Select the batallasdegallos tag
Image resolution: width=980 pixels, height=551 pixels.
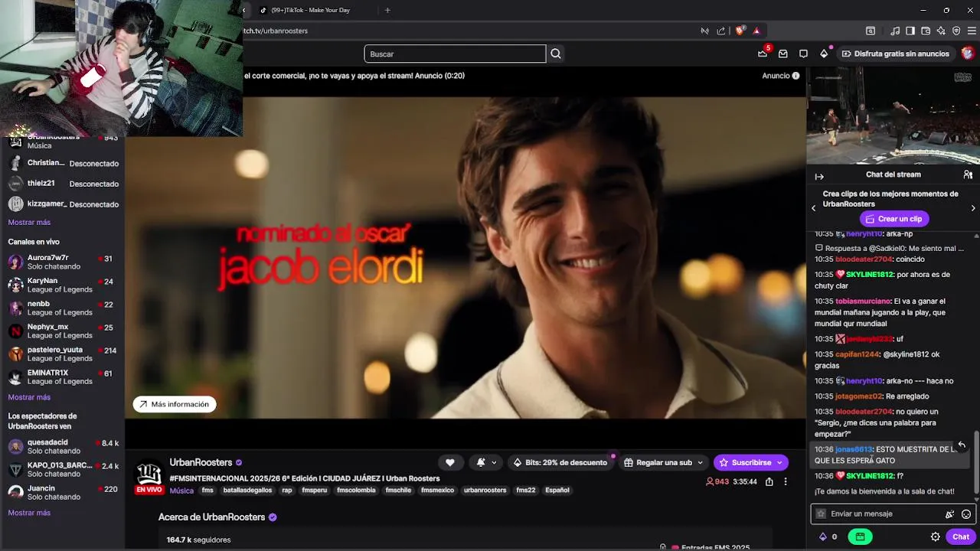[247, 490]
